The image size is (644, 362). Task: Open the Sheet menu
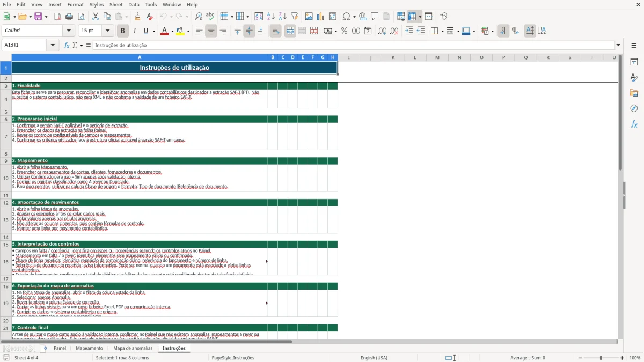tap(116, 4)
